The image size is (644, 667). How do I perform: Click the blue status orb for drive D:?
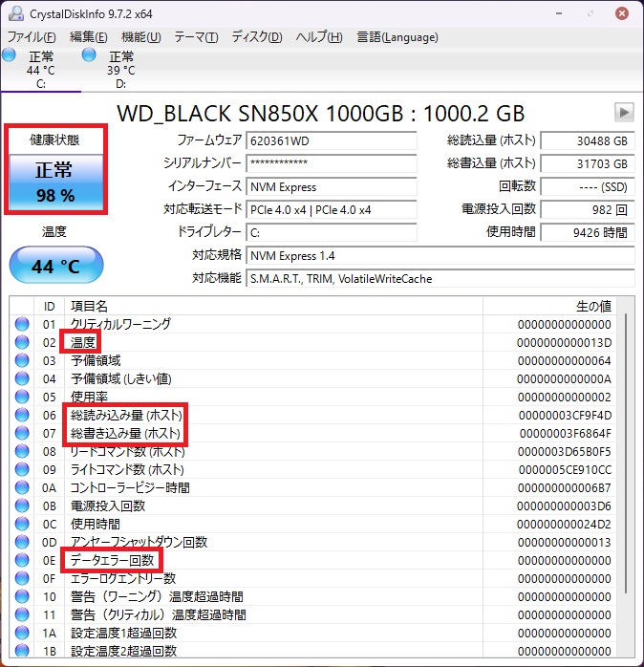[90, 56]
